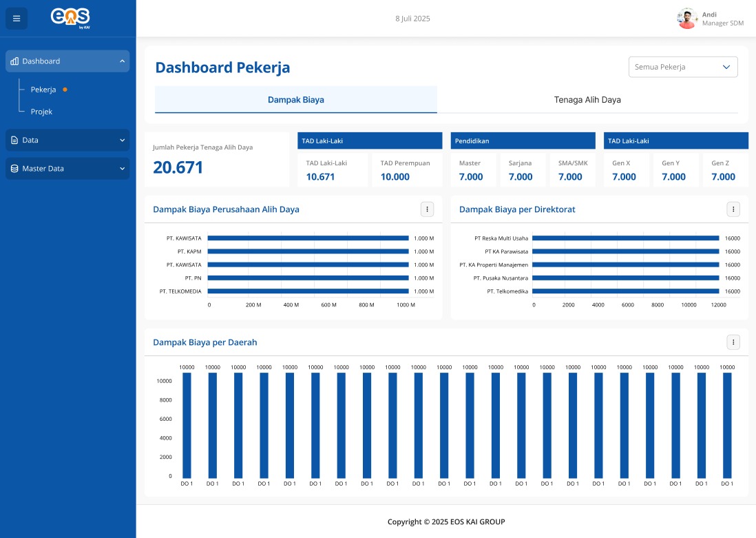Click TAD Laki-Laki value 10.671
Screen dimensions: 756x538
tap(320, 177)
